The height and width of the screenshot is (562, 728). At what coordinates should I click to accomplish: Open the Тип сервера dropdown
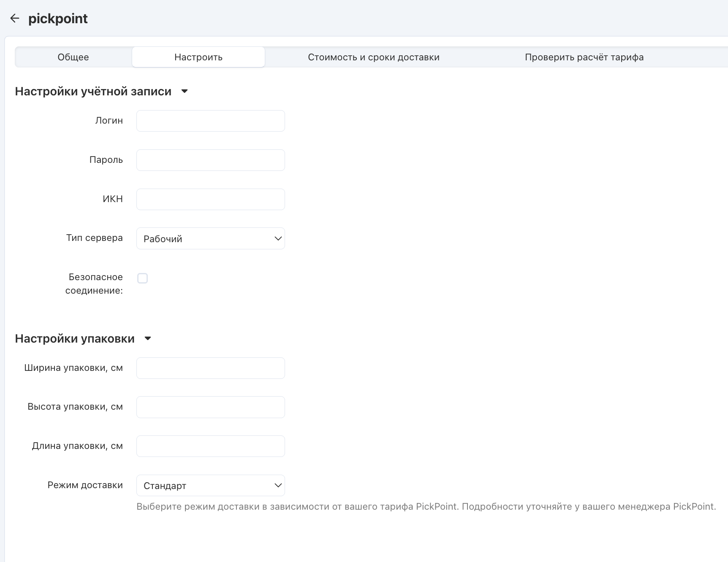[x=210, y=239]
